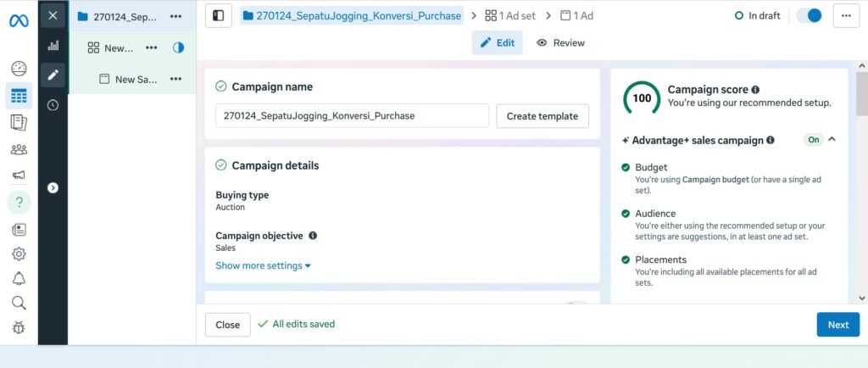Toggle the side panel layout button

coord(219,15)
